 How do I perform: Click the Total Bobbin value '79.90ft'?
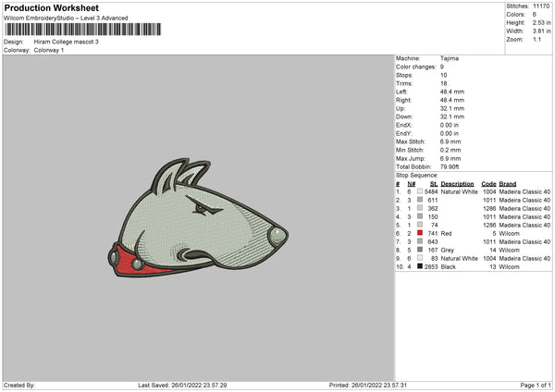click(x=450, y=166)
